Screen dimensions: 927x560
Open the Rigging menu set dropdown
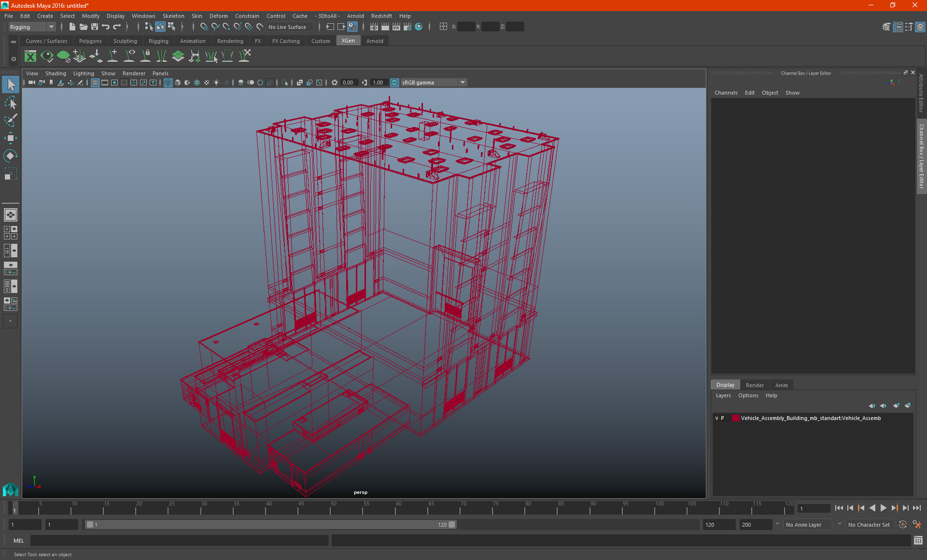(32, 27)
